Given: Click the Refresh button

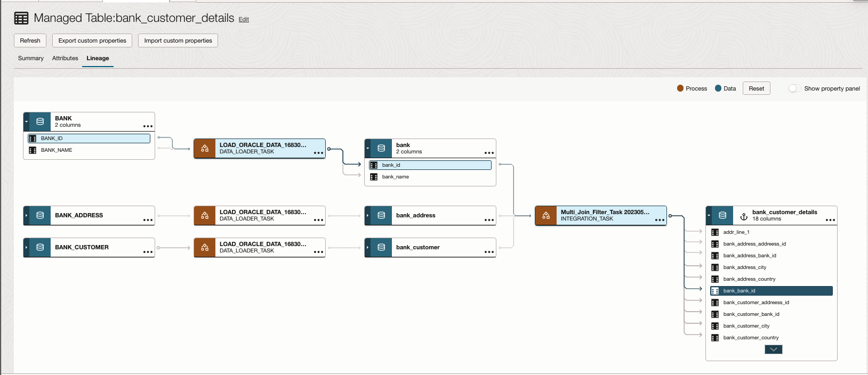Looking at the screenshot, I should pyautogui.click(x=30, y=40).
